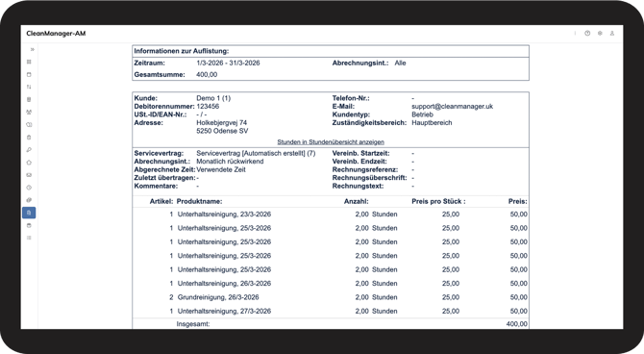Open settings gear in top bar
The width and height of the screenshot is (644, 354).
tap(600, 34)
